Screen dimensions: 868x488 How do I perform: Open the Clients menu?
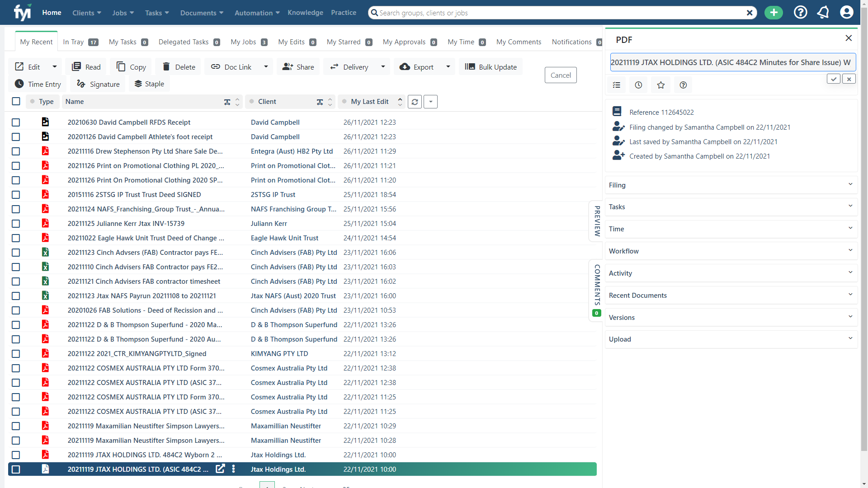(87, 13)
